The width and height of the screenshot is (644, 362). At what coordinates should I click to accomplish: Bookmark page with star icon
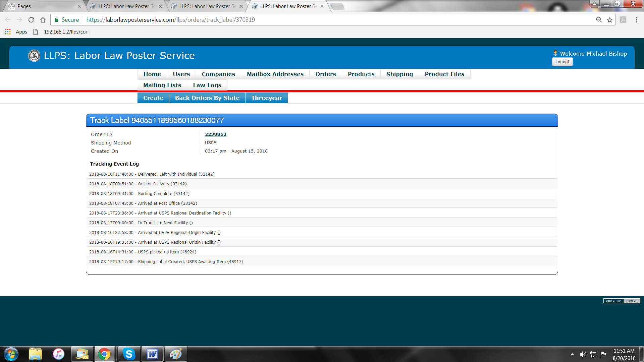[610, 20]
